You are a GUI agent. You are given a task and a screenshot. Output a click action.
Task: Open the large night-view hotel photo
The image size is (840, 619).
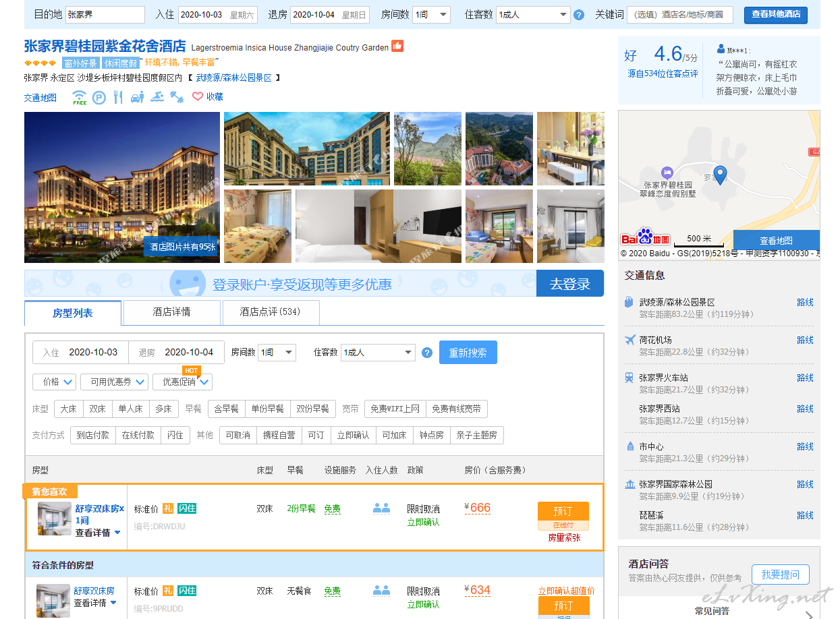coord(122,187)
